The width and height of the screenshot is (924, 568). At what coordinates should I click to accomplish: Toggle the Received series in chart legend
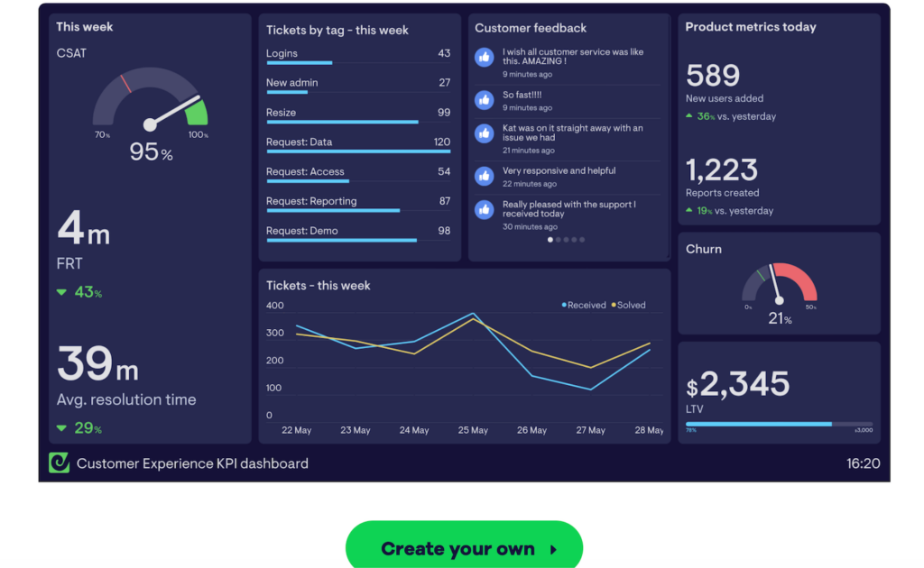[584, 306]
